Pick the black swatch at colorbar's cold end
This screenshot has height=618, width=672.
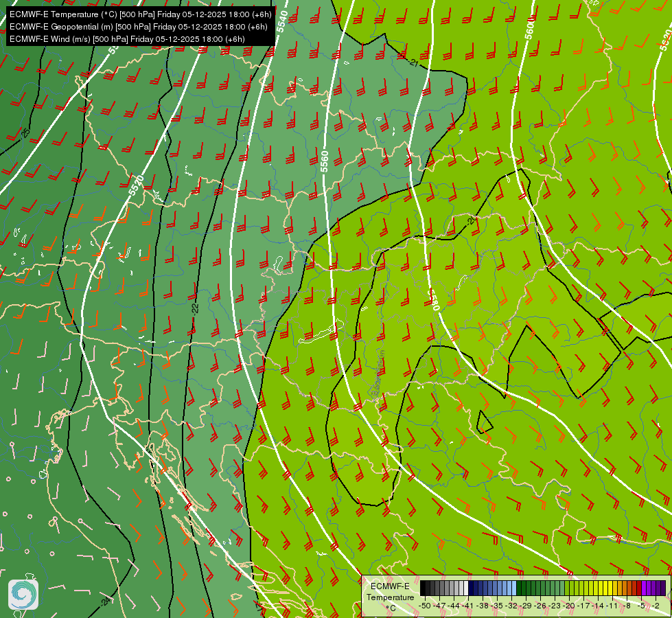pos(423,588)
